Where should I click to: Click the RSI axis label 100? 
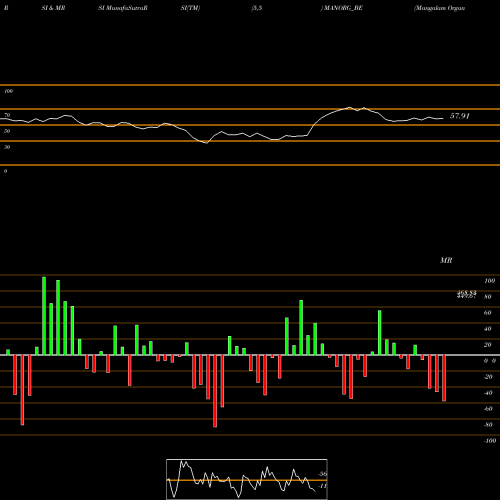click(8, 91)
